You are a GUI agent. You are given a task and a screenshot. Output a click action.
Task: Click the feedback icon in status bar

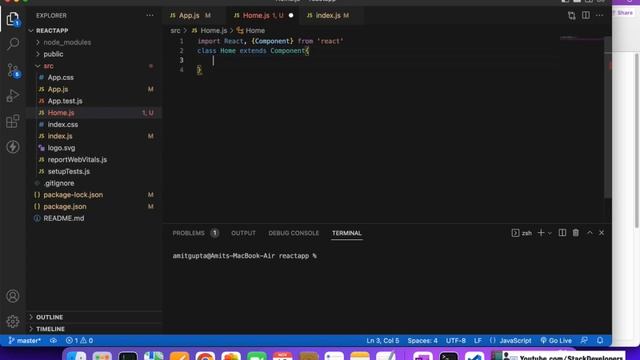[584, 340]
